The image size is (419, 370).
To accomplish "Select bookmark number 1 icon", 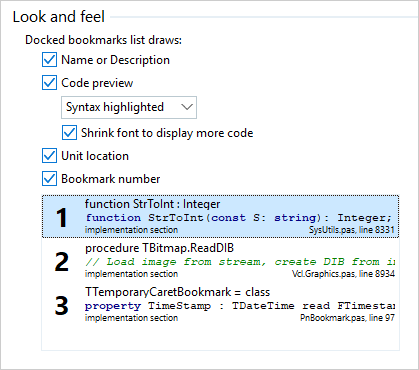I will (x=62, y=218).
